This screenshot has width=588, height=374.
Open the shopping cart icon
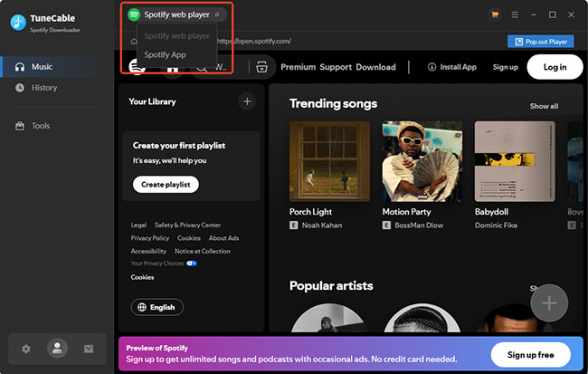click(x=495, y=14)
